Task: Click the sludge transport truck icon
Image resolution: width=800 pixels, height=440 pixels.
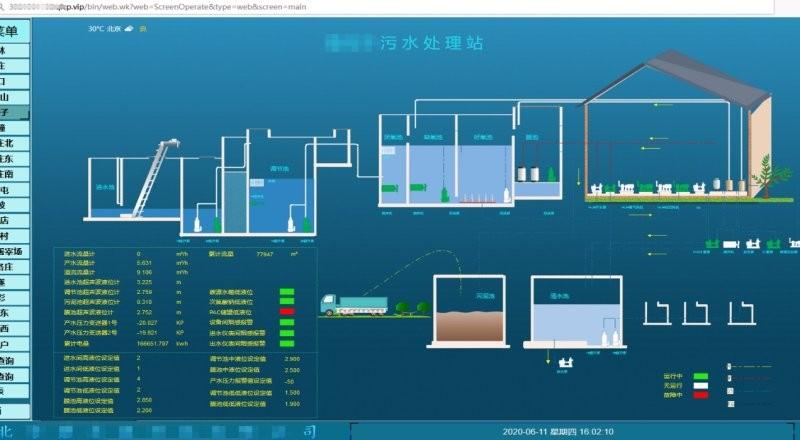Action: pos(354,305)
